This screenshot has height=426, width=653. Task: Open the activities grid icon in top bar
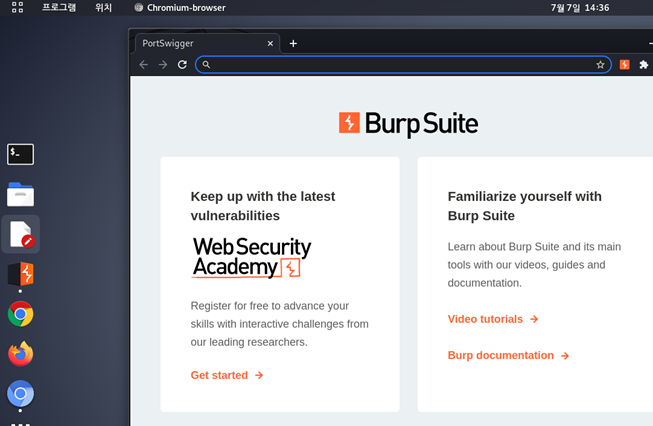coord(17,7)
